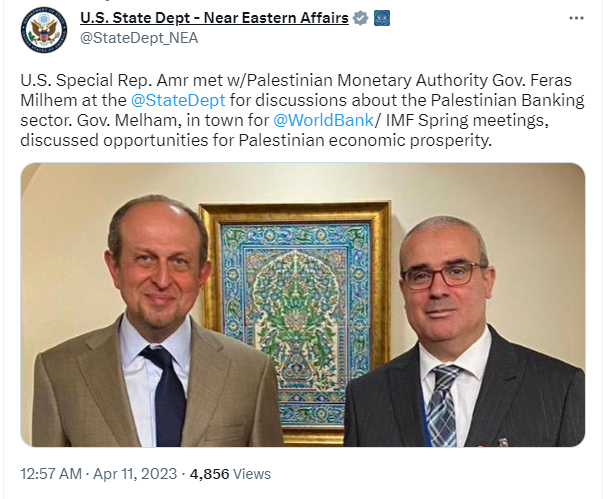Open the three-dot more options menu
603x499 pixels.
click(x=576, y=18)
